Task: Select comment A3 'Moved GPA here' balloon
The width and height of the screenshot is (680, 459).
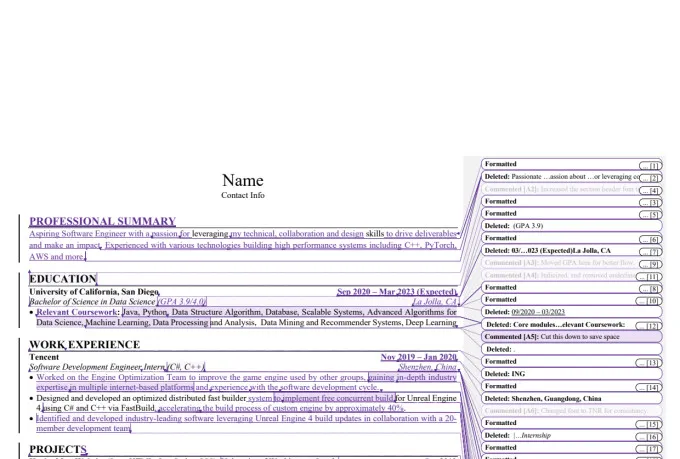Action: click(559, 262)
